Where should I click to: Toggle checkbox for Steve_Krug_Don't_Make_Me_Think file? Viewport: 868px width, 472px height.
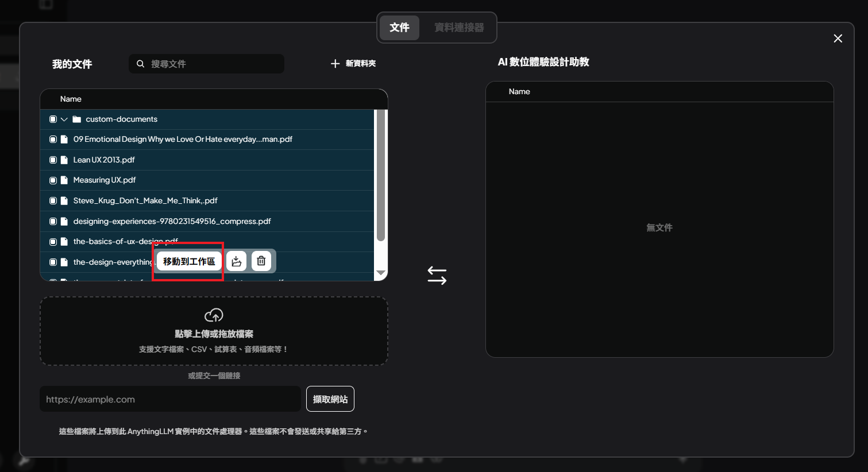coord(53,201)
